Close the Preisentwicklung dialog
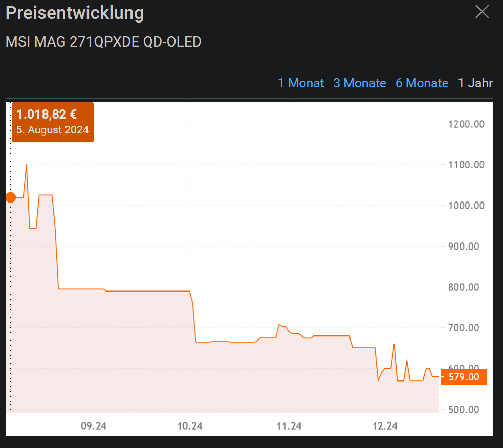Screen dimensions: 503x448 482,12
